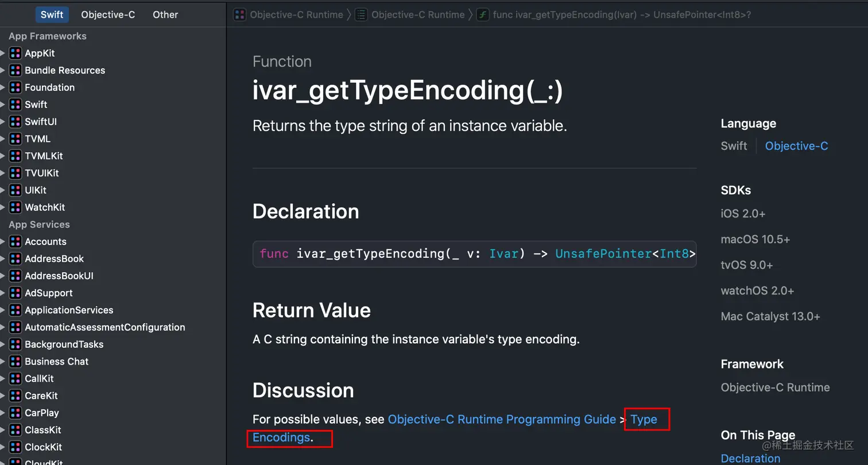Select the Business Chat row
868x465 pixels.
coord(113,362)
